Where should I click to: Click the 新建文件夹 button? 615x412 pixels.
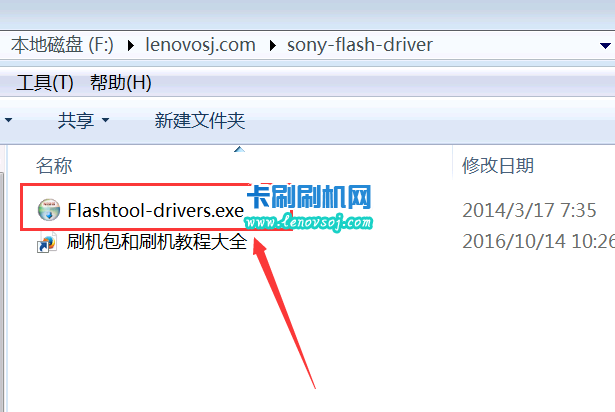click(200, 120)
